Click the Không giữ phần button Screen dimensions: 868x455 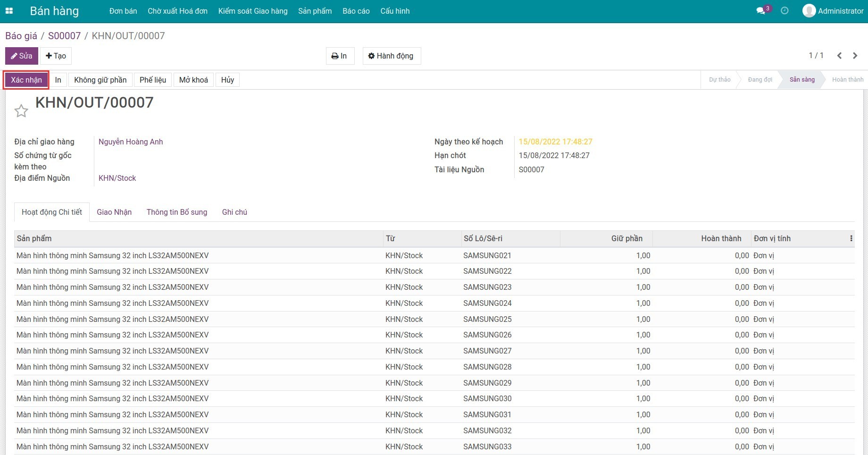pos(100,80)
